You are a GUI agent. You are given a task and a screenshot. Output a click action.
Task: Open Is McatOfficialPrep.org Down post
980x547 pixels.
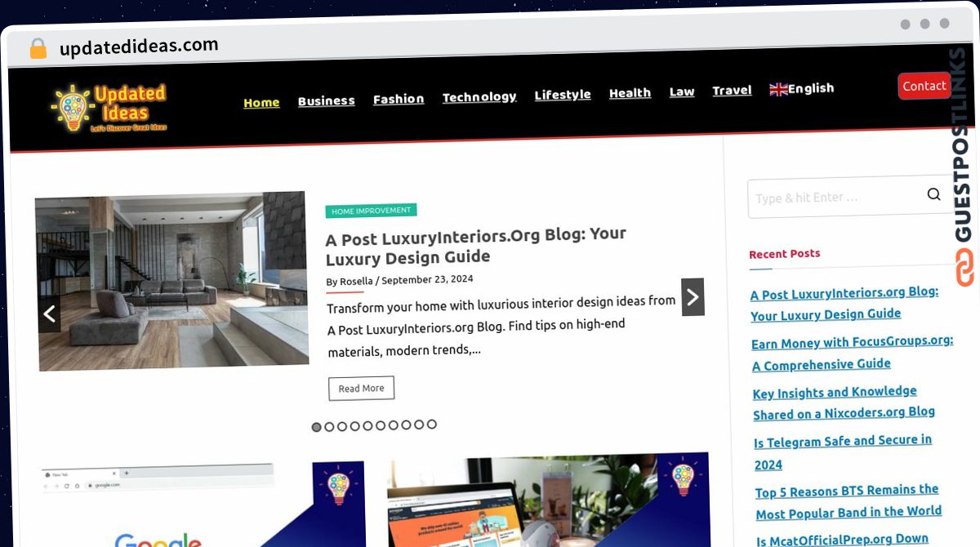click(x=842, y=539)
